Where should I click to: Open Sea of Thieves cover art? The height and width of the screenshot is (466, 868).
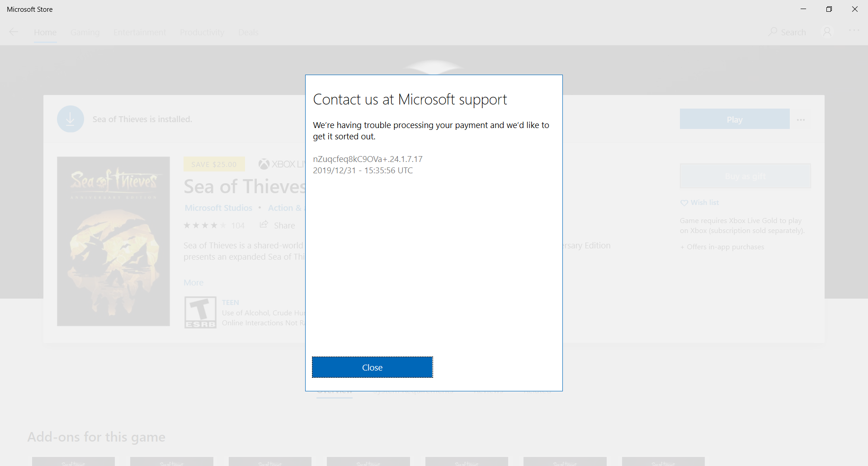pos(113,241)
